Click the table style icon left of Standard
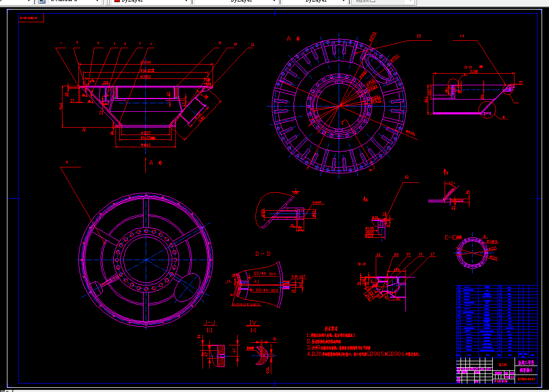Screen dimensions: 549x392 [42, 2]
